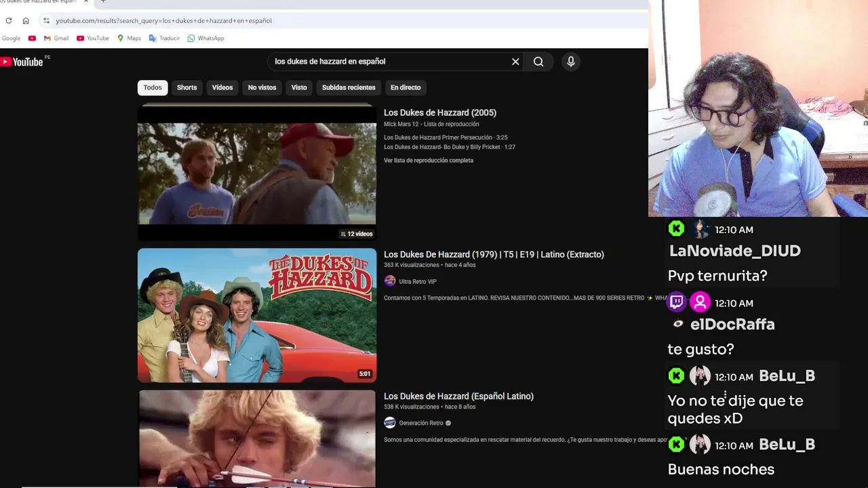Viewport: 868px width, 488px height.
Task: Open Google bookmark
Action: pos(10,38)
